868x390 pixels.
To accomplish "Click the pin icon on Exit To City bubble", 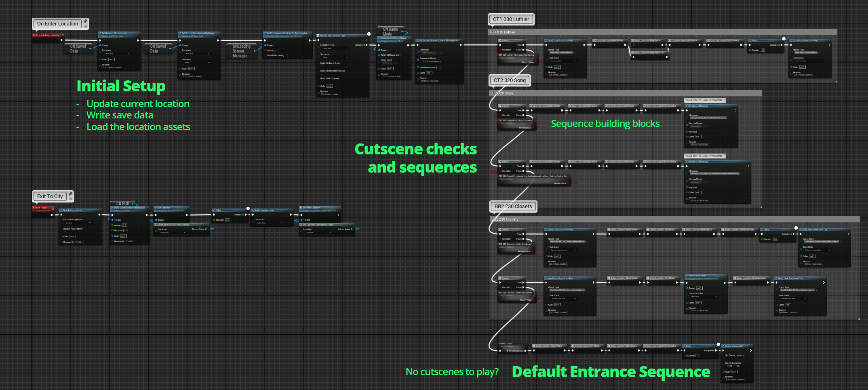I will pyautogui.click(x=70, y=194).
